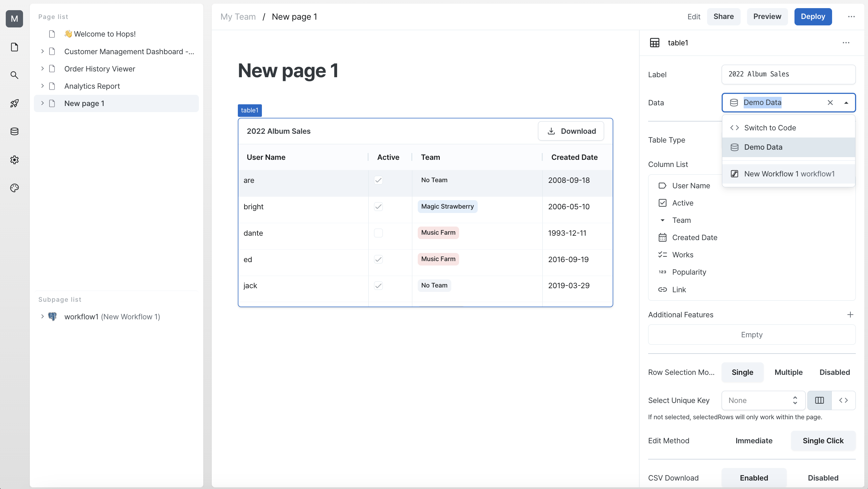Image resolution: width=868 pixels, height=489 pixels.
Task: Toggle Active checkbox in the 'bright' row
Action: (378, 207)
